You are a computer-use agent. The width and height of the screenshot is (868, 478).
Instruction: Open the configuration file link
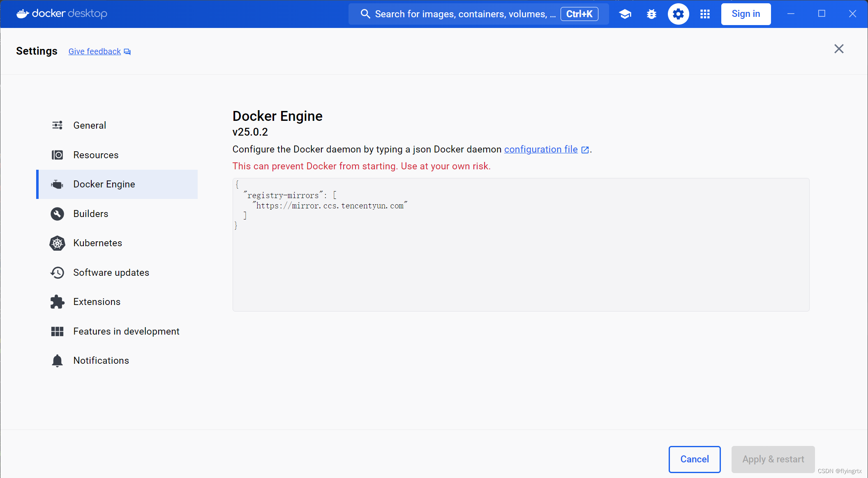point(541,149)
